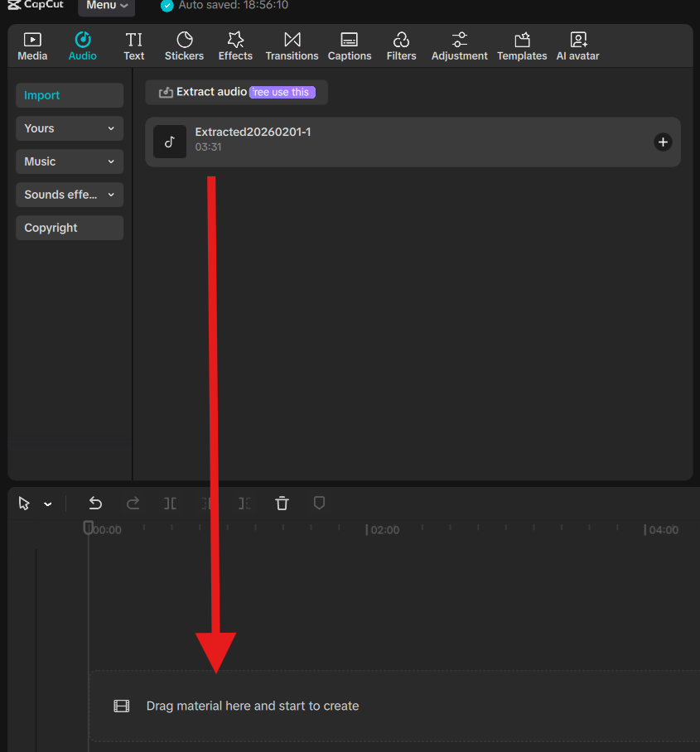The height and width of the screenshot is (752, 700).
Task: Expand the Music category dropdown
Action: pos(70,161)
